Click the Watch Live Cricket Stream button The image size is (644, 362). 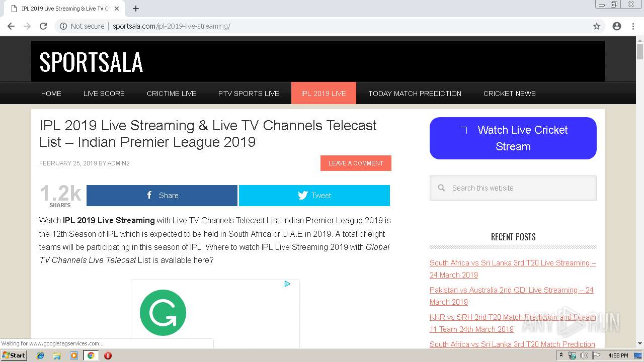[x=513, y=138]
